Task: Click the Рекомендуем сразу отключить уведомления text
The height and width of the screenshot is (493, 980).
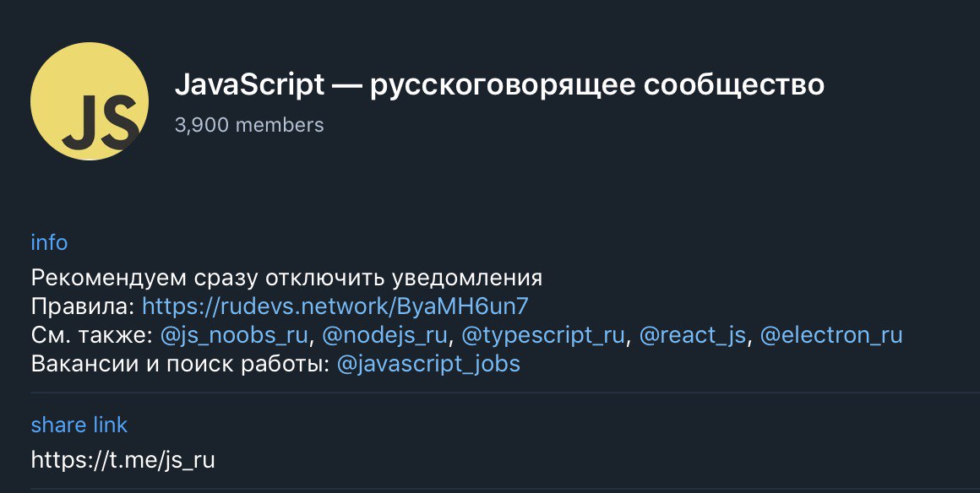Action: (287, 278)
